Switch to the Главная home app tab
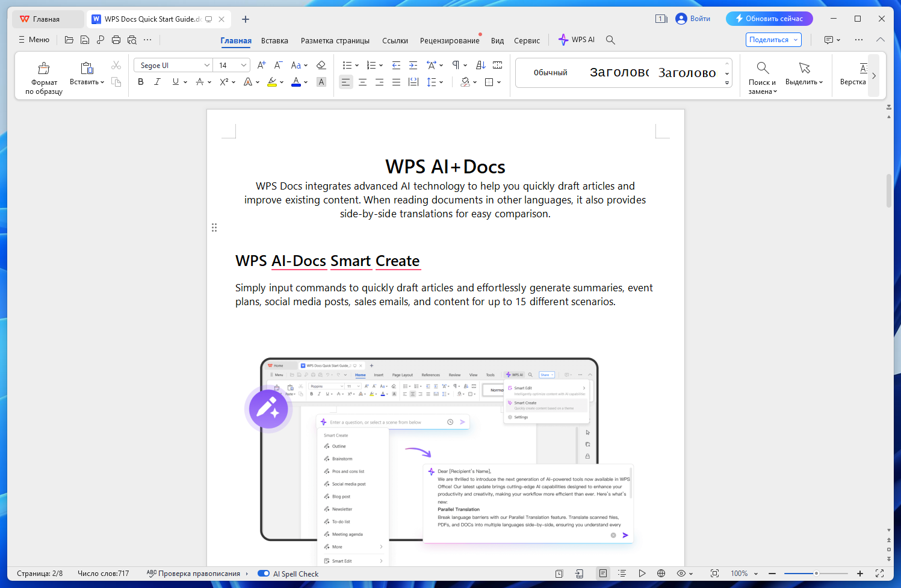901x588 pixels. [x=48, y=19]
